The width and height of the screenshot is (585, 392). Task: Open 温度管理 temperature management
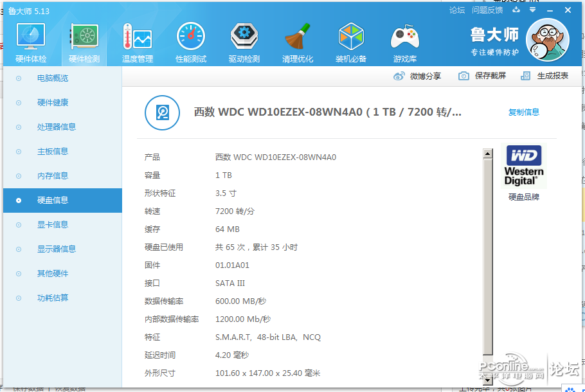tap(138, 42)
